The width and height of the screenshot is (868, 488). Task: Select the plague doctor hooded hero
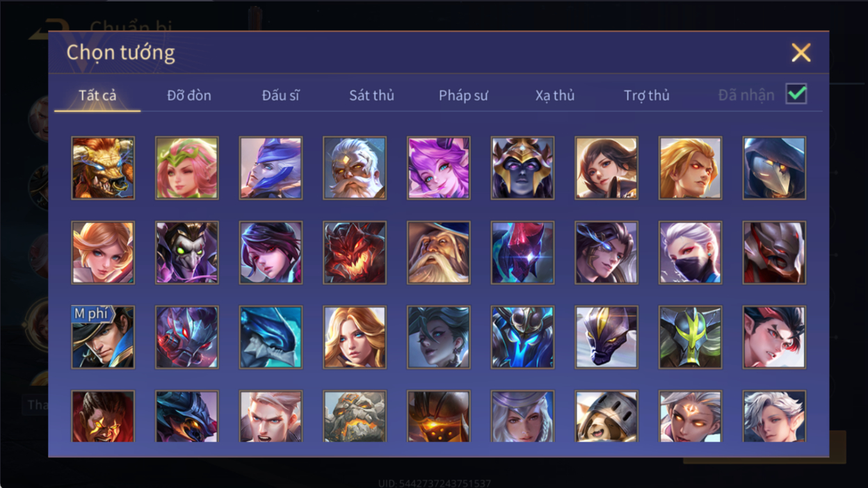tap(774, 168)
